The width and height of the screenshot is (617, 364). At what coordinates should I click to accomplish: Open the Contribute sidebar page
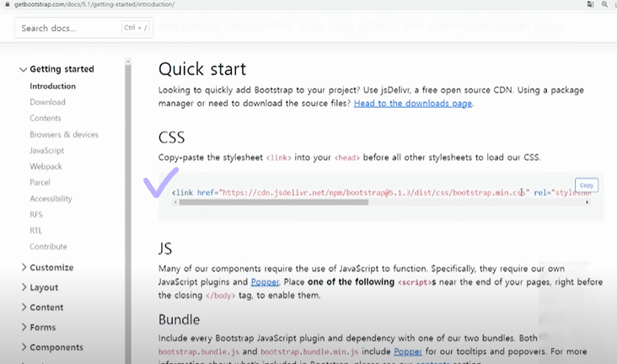[x=48, y=247]
